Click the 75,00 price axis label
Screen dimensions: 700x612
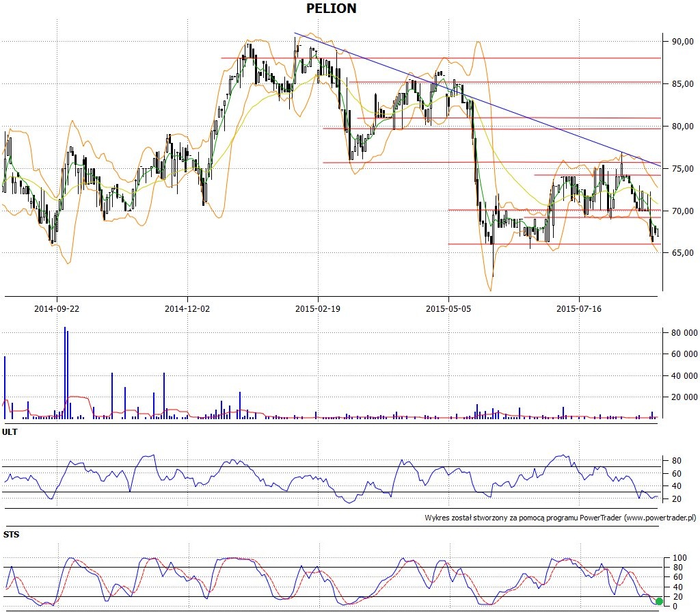(683, 169)
